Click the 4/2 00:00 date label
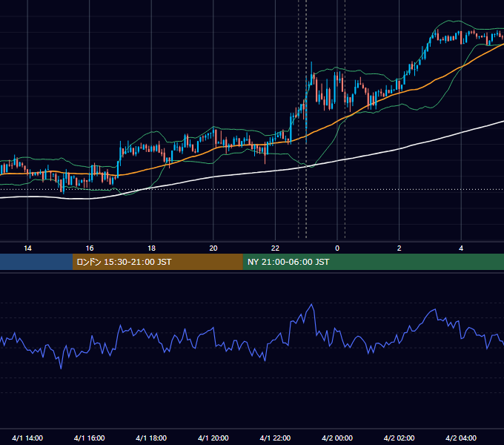 [x=337, y=438]
